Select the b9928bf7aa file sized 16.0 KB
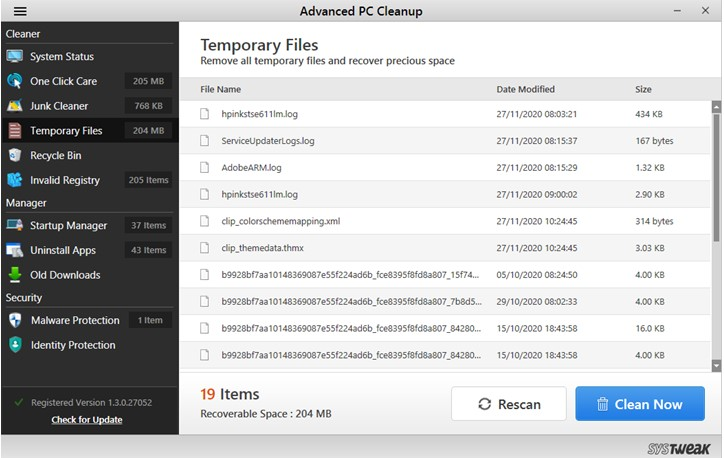The height and width of the screenshot is (458, 724). click(x=351, y=328)
